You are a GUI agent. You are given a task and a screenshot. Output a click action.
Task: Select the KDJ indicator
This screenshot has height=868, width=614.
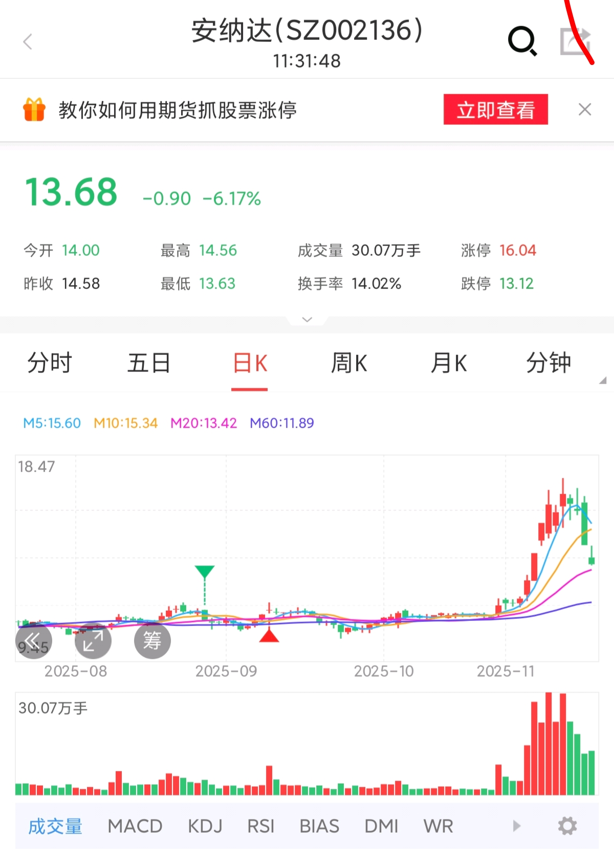[x=205, y=826]
